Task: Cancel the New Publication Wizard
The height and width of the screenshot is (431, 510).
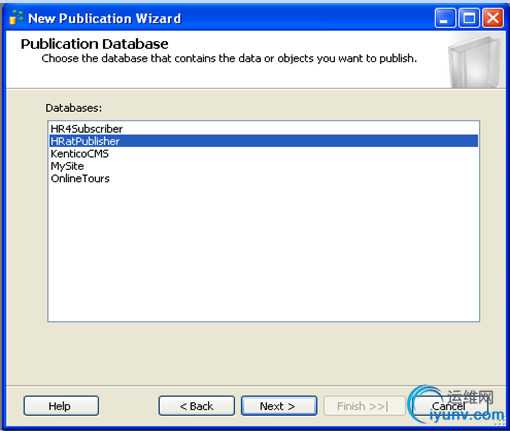Action: pos(450,406)
